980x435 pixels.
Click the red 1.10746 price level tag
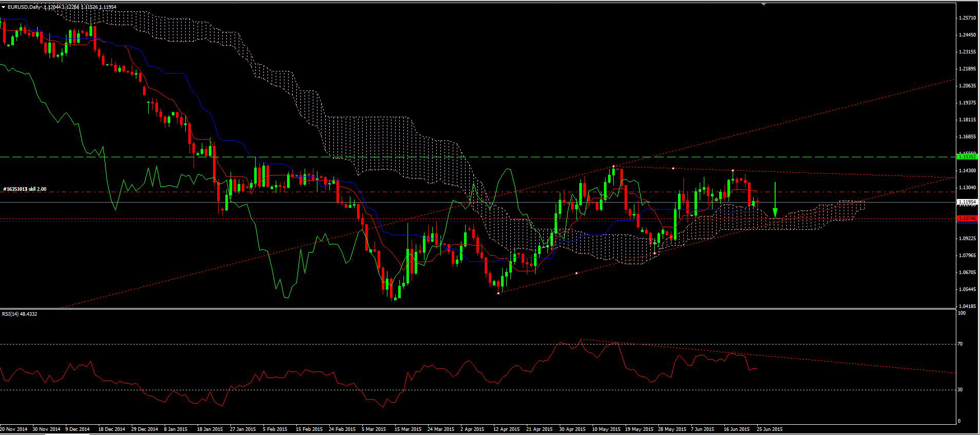966,219
